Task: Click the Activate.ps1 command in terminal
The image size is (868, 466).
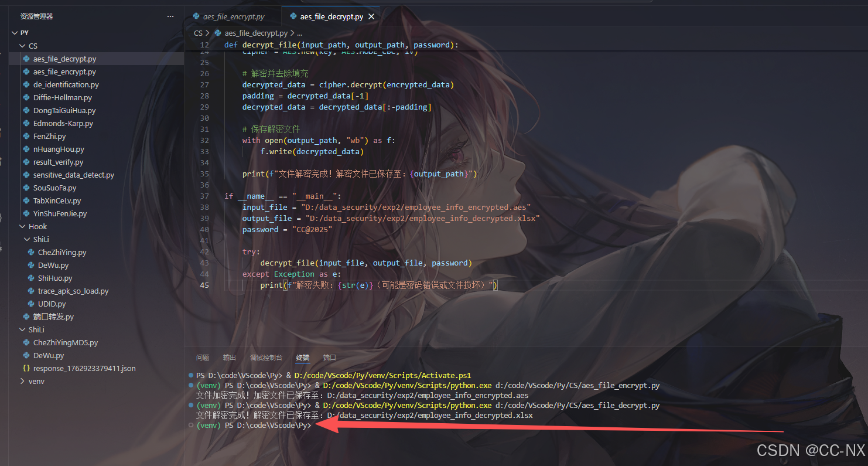Action: pos(383,376)
